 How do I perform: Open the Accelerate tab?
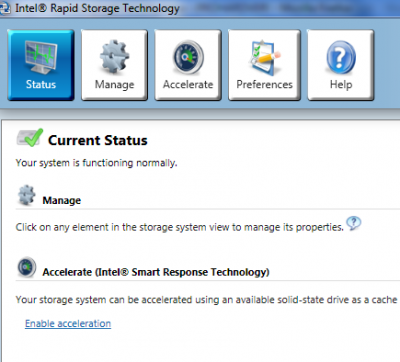click(x=188, y=65)
